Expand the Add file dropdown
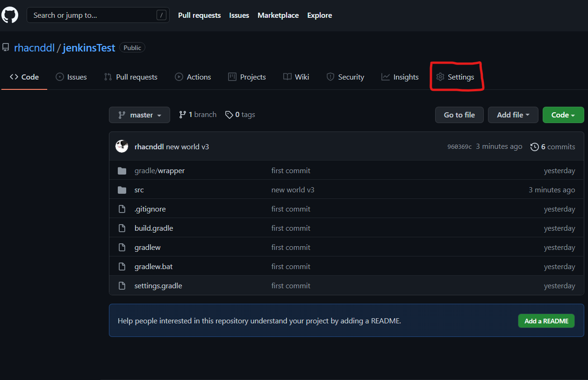This screenshot has width=588, height=380. [x=513, y=115]
